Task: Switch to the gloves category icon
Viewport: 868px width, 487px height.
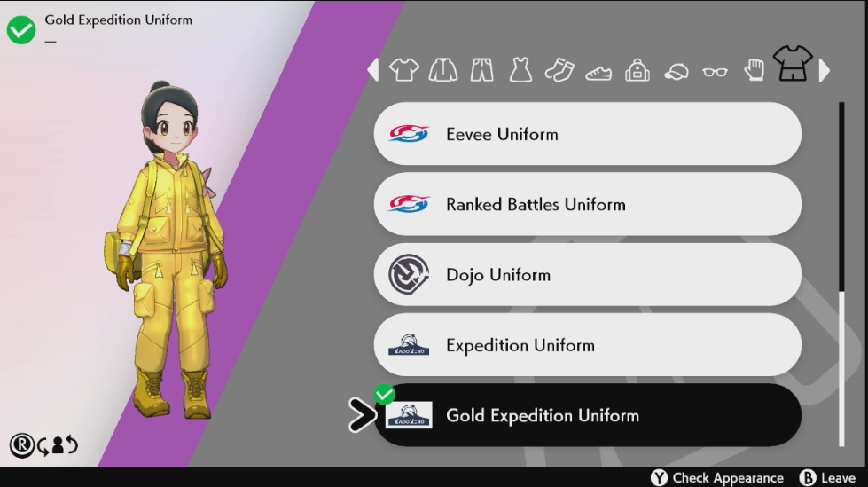Action: 754,70
